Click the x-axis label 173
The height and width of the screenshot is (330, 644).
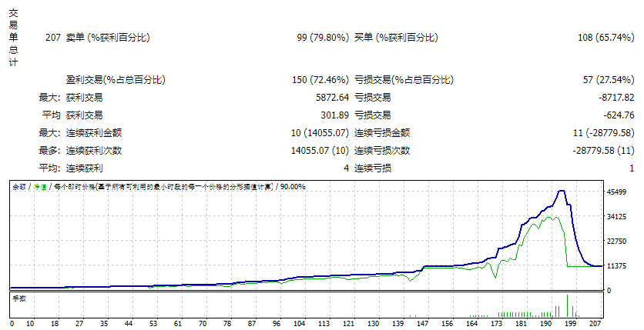(x=497, y=323)
